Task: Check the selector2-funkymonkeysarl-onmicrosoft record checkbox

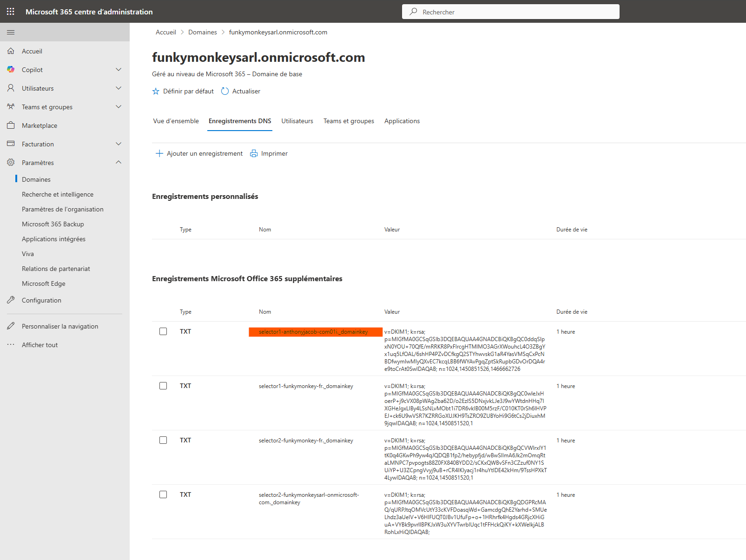Action: click(163, 494)
